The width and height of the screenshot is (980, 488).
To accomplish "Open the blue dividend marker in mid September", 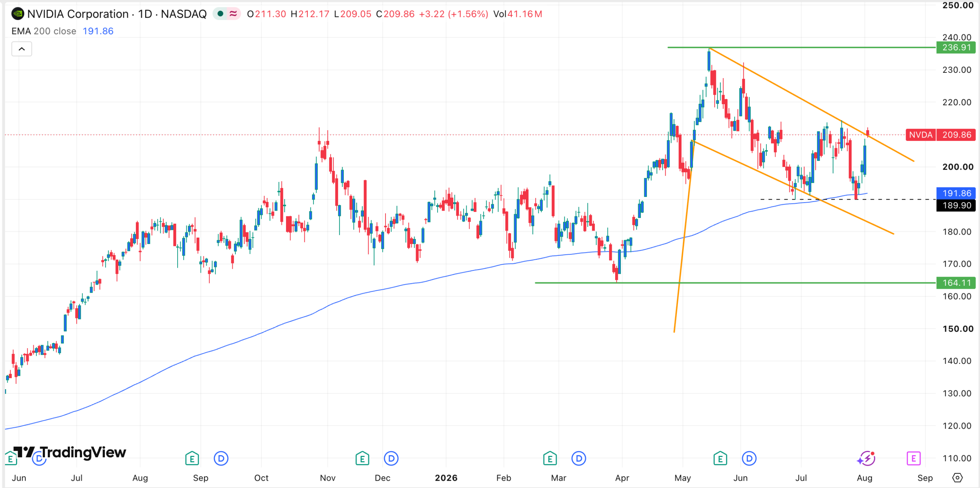I will [x=221, y=458].
